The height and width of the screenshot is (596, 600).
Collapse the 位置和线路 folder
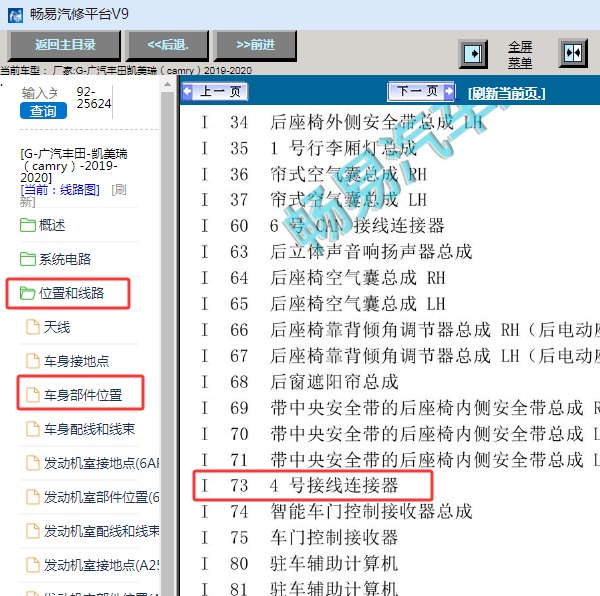(x=71, y=293)
